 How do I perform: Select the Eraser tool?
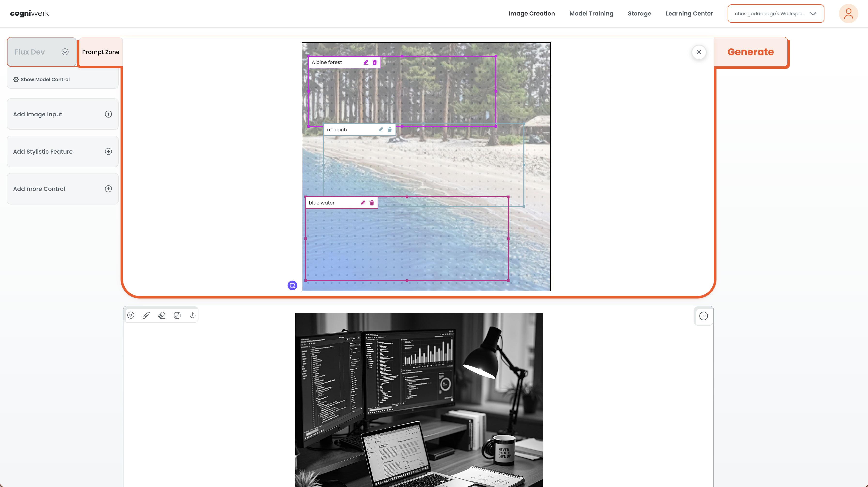click(x=161, y=315)
